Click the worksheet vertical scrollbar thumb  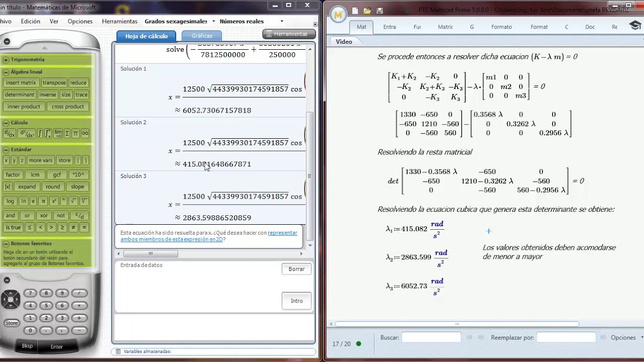click(309, 176)
